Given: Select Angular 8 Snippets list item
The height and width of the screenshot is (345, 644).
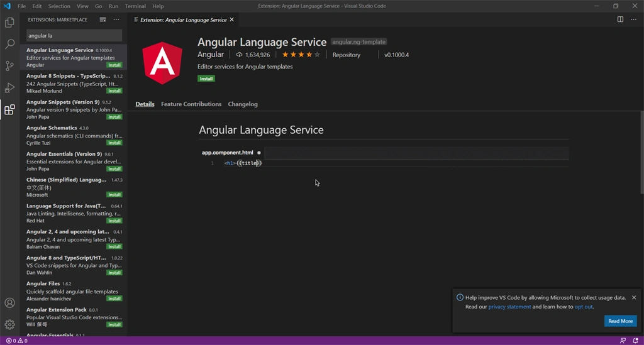Looking at the screenshot, I should pyautogui.click(x=74, y=84).
